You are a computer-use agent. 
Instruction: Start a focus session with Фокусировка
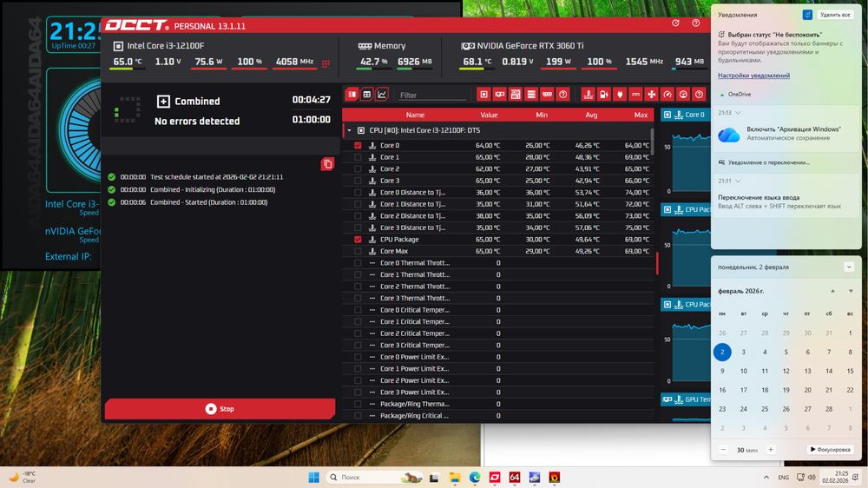(830, 450)
